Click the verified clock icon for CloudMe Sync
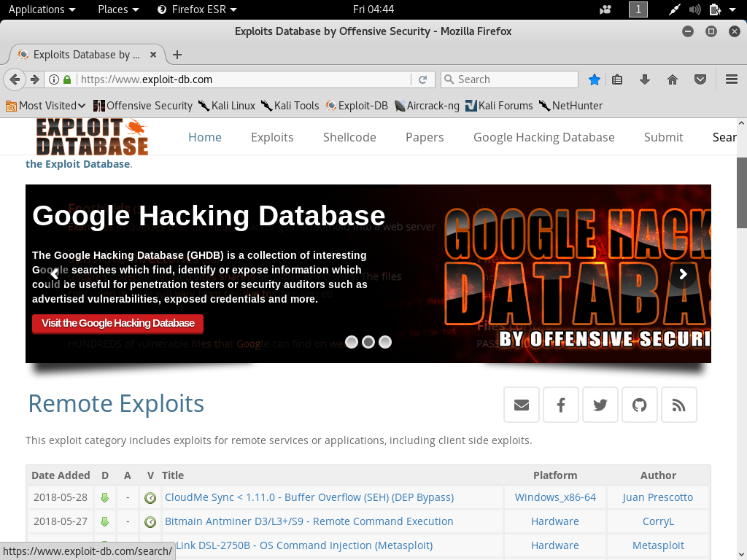The width and height of the screenshot is (747, 560). coord(150,498)
